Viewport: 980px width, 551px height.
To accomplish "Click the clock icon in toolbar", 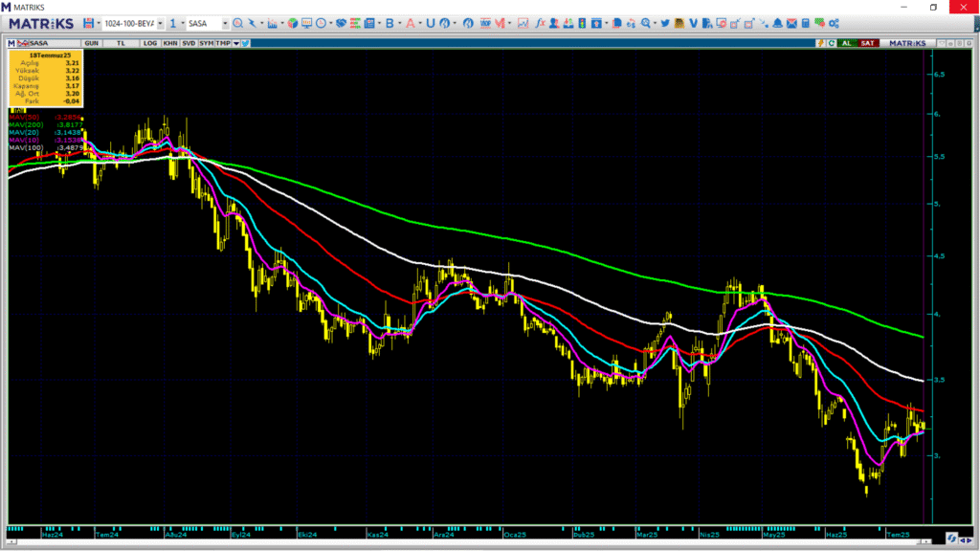I will [321, 23].
